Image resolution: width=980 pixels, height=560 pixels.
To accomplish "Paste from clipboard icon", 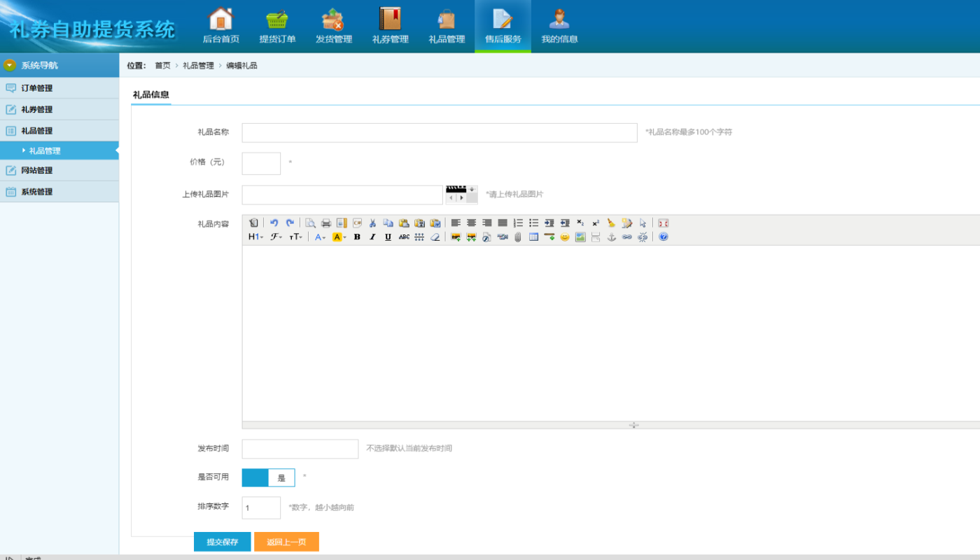I will [x=403, y=223].
